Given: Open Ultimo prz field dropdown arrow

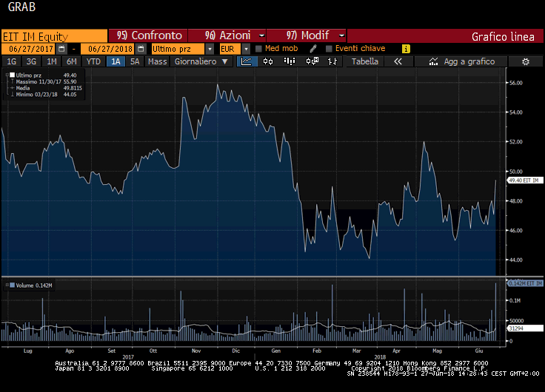Looking at the screenshot, I should click(x=210, y=49).
